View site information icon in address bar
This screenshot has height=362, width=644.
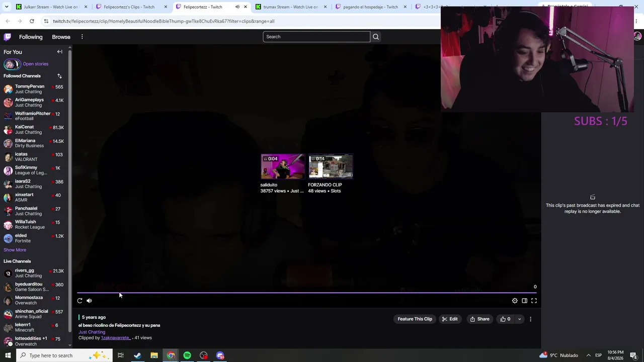[x=46, y=21]
